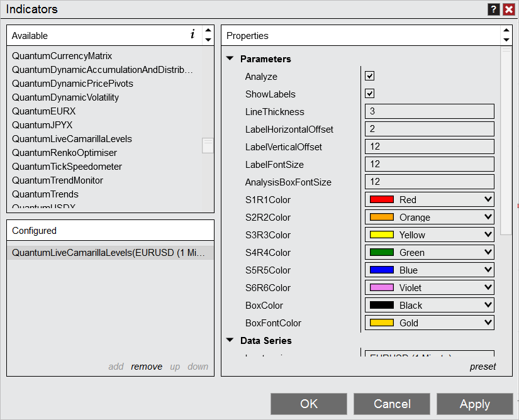Click the Cancel button
The width and height of the screenshot is (519, 420).
coord(392,404)
